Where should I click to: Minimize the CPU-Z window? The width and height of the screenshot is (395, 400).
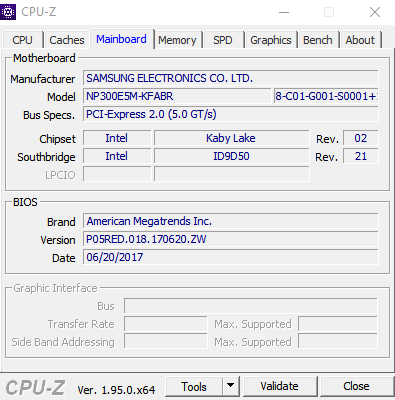[284, 13]
